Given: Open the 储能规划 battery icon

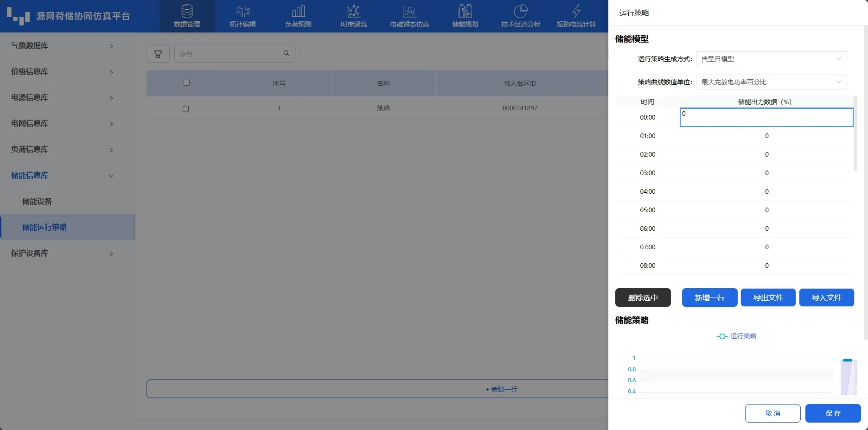Looking at the screenshot, I should click(465, 11).
